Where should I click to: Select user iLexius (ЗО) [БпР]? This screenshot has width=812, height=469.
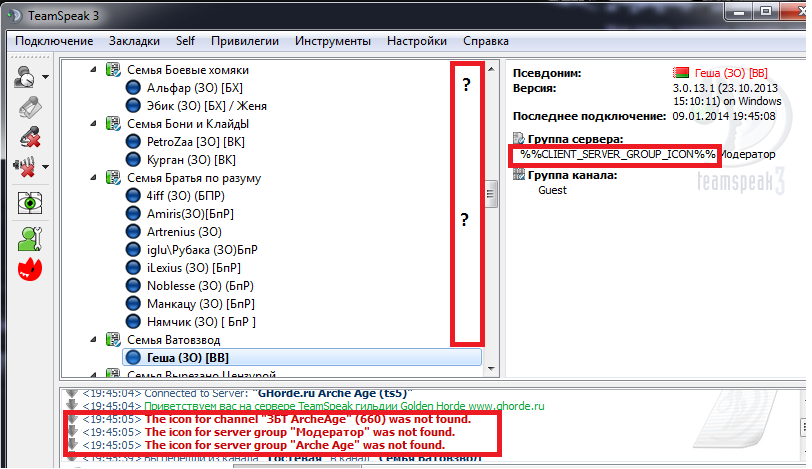coord(194,268)
